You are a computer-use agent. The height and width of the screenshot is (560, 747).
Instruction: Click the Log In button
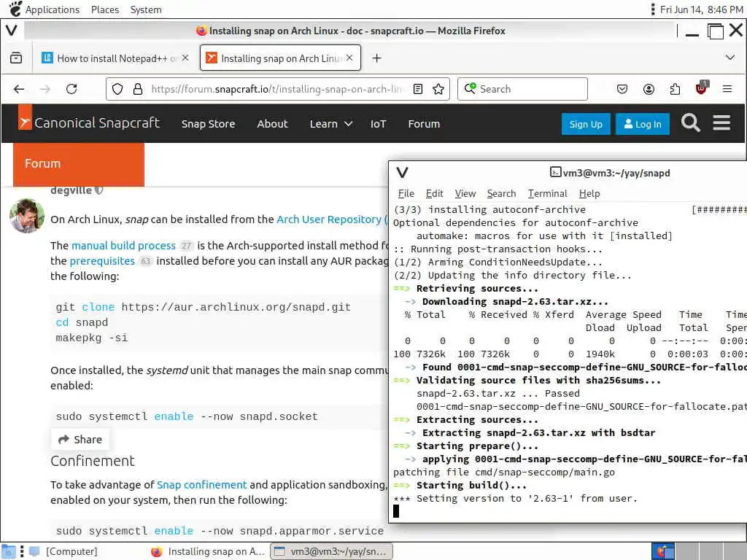(x=642, y=124)
